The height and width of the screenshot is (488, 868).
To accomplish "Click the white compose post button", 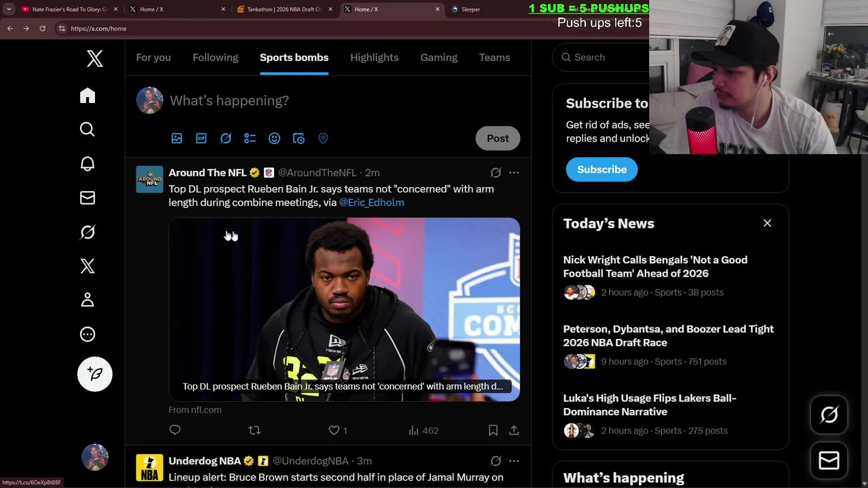I will click(x=95, y=374).
